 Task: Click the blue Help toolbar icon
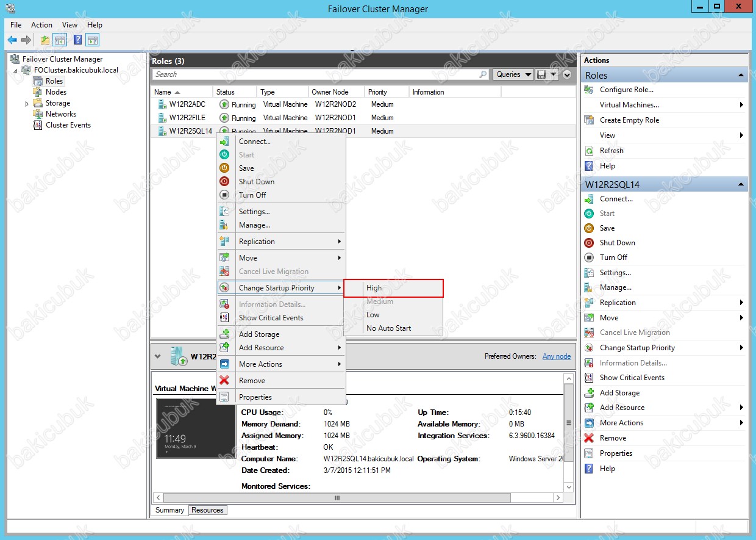(77, 40)
